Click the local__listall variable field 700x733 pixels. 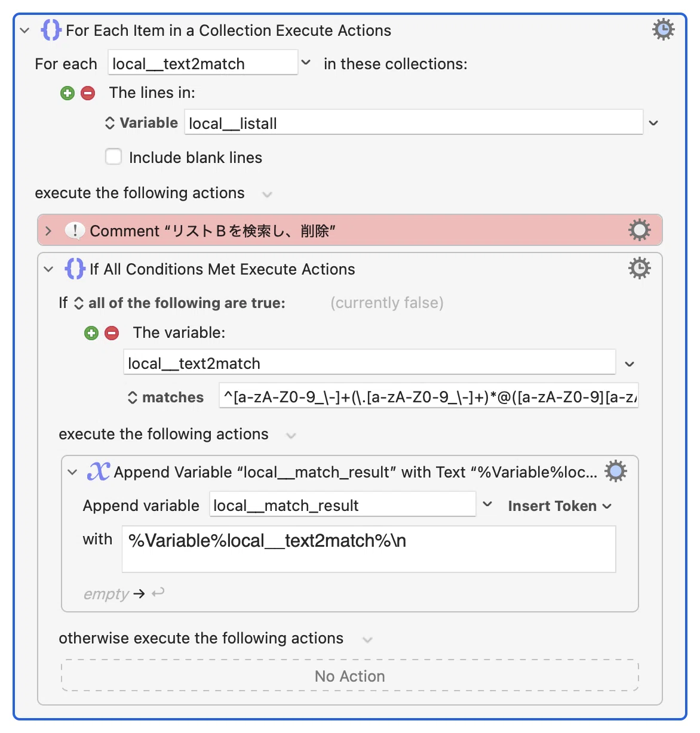[x=413, y=123]
